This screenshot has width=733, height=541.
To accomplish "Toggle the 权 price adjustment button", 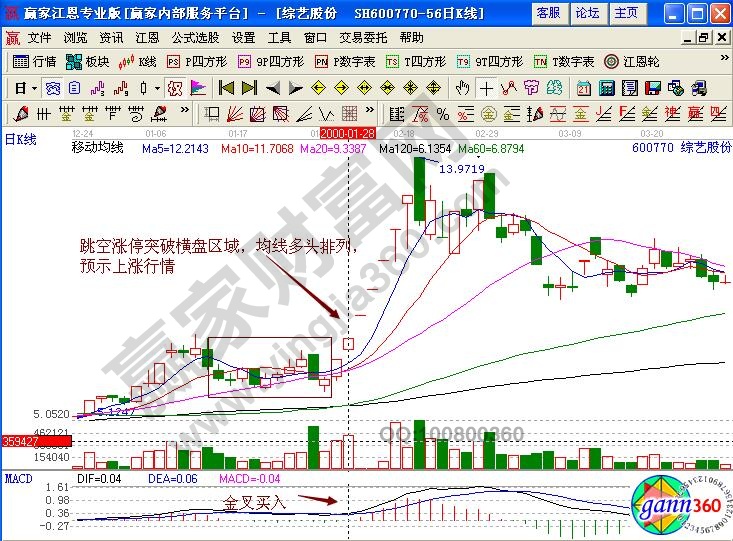I will [174, 87].
